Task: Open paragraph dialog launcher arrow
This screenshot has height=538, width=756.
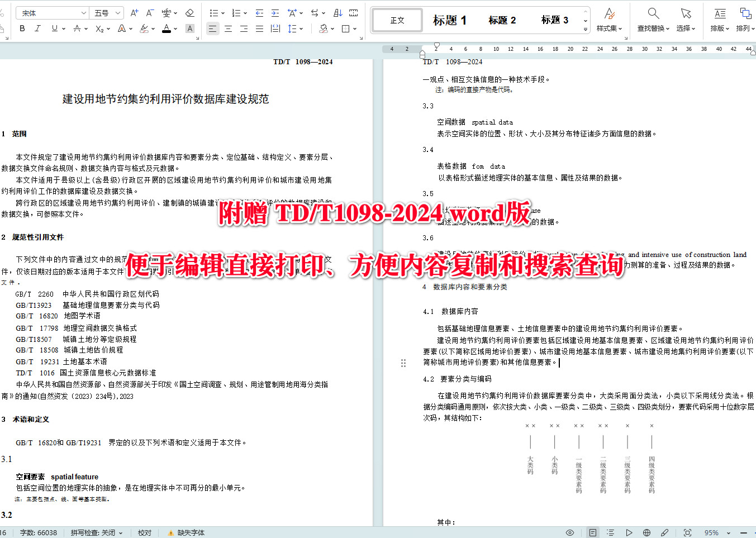Action: (x=362, y=38)
